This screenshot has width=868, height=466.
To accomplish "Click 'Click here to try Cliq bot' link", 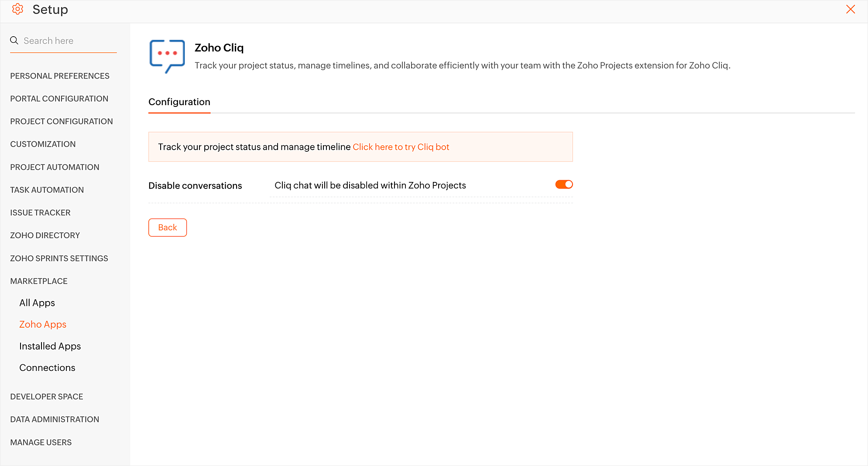I will tap(401, 147).
